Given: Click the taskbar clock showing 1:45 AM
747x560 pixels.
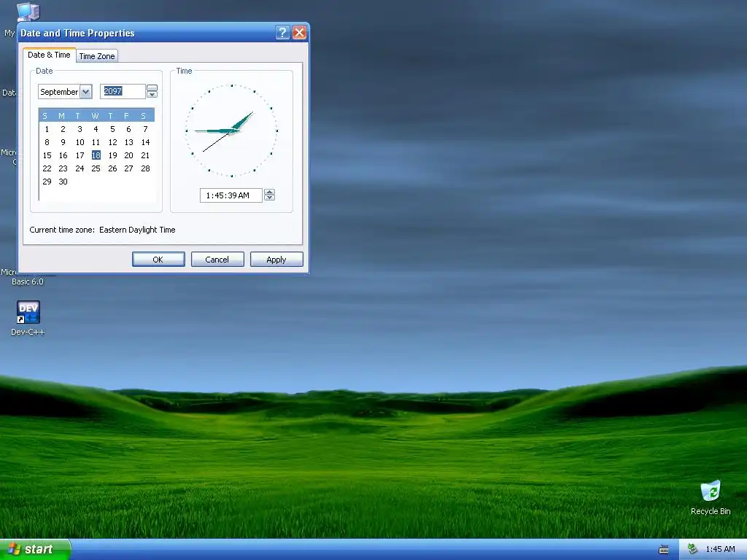Looking at the screenshot, I should 720,549.
